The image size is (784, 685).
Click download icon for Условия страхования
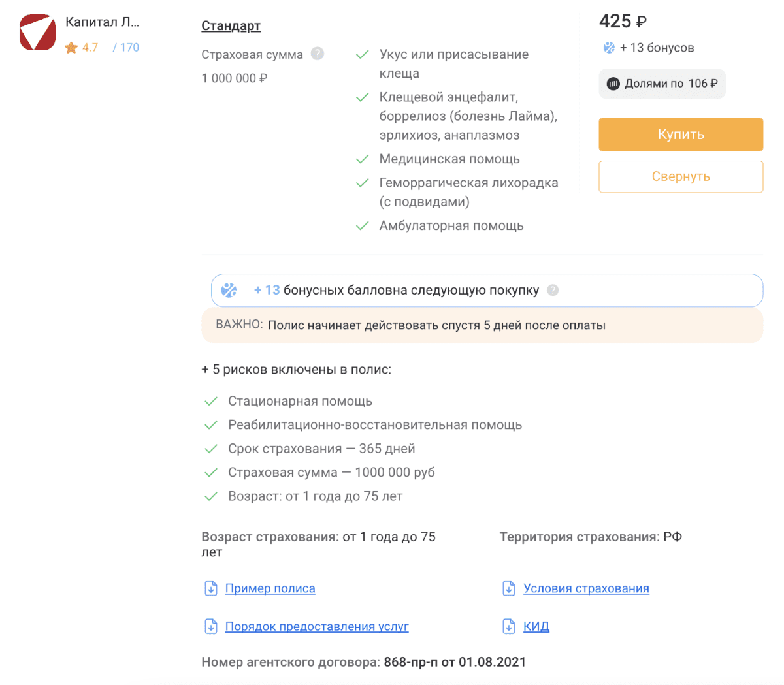[509, 588]
